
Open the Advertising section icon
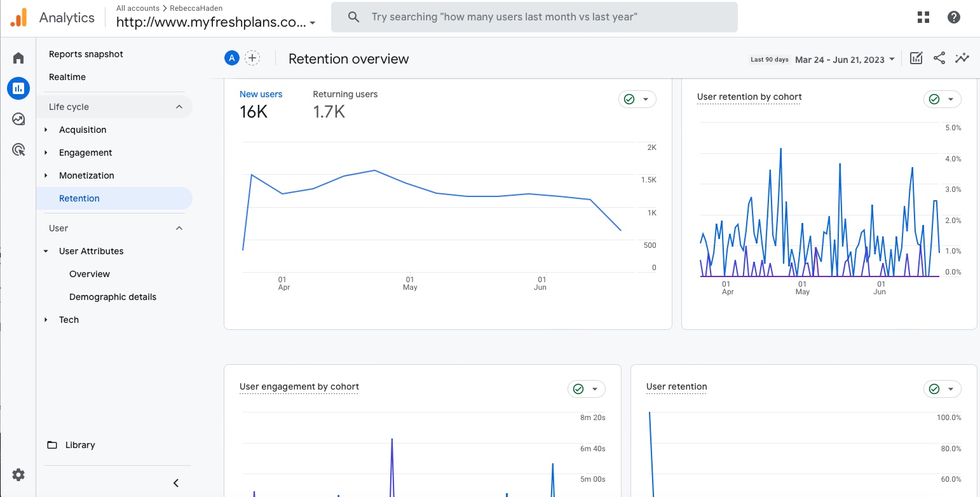click(18, 149)
